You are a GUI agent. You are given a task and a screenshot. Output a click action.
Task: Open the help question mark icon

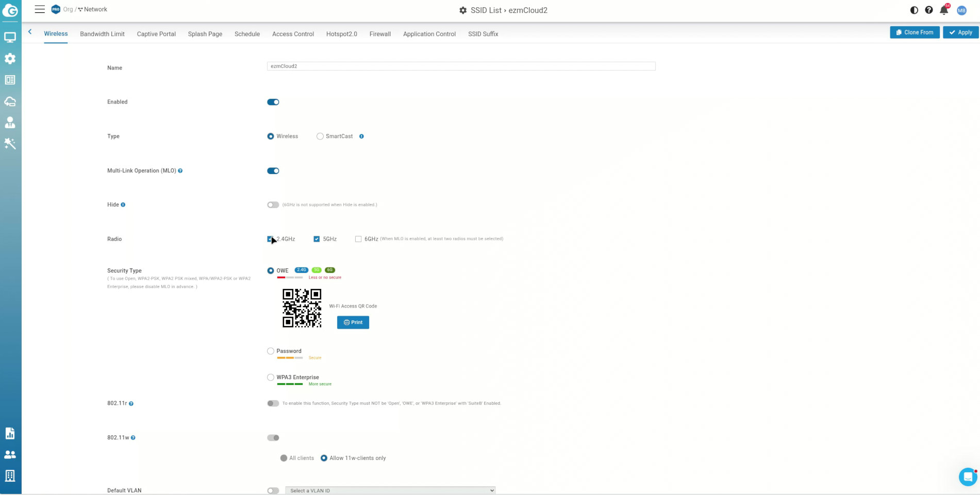(x=929, y=10)
